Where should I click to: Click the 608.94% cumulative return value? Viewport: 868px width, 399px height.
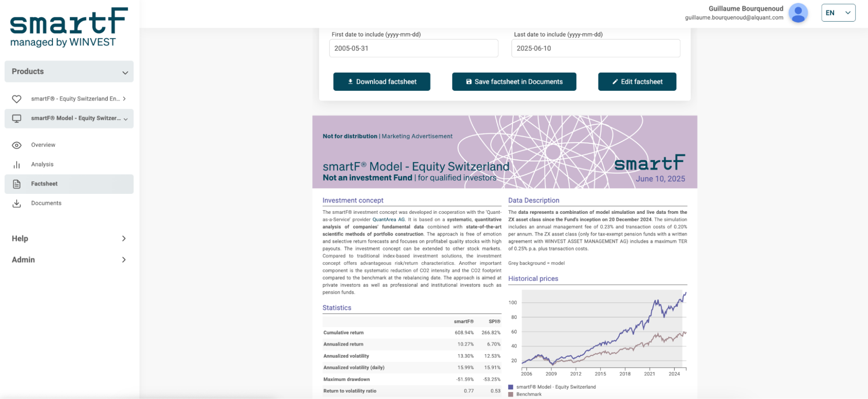(464, 333)
